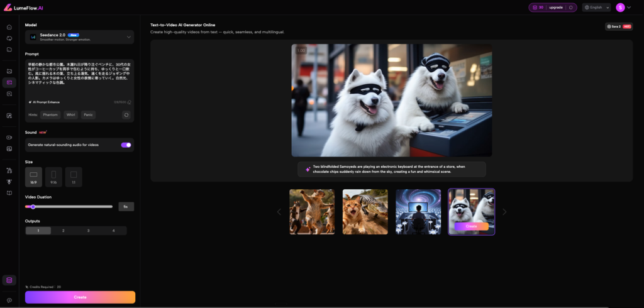Expand the Seedance 2.0 model dropdown

point(128,37)
